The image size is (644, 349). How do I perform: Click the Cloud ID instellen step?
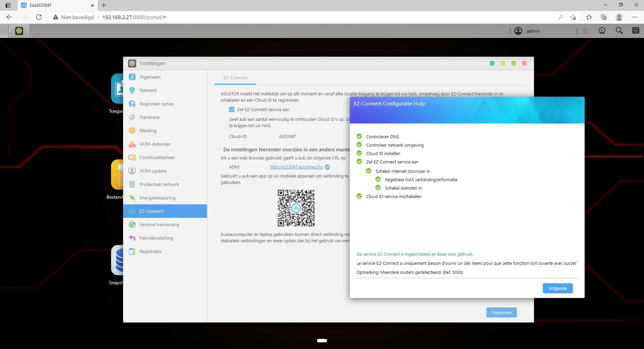pos(383,153)
